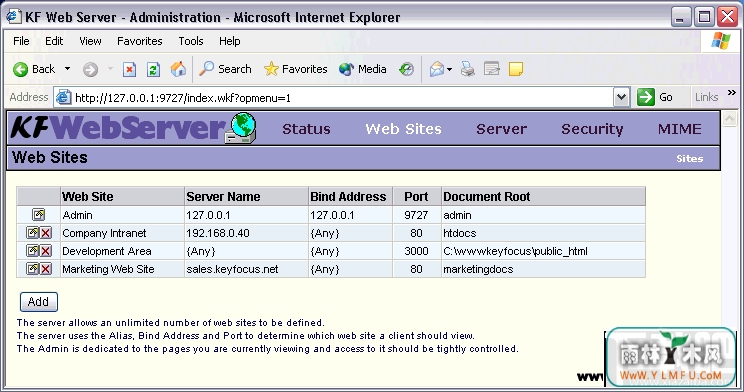The image size is (744, 392).
Task: Click the Refresh page icon
Action: [x=153, y=70]
